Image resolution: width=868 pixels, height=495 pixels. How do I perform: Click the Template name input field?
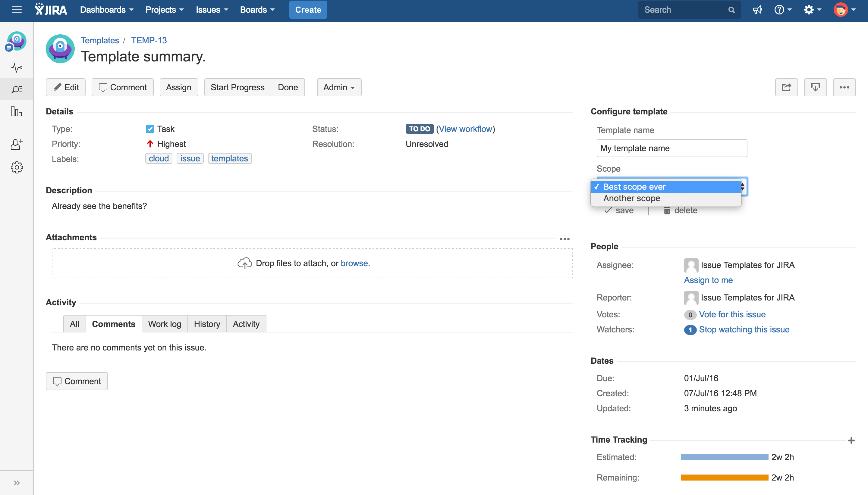click(671, 148)
